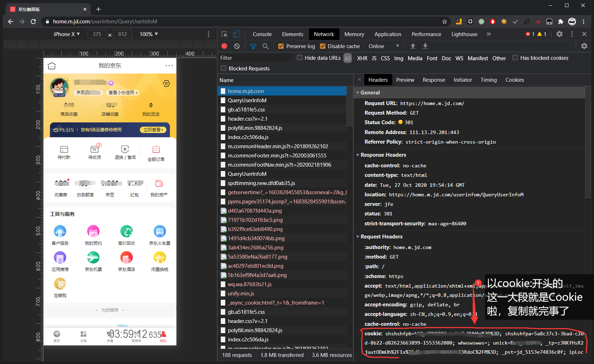Click the 查看小白信用 link
Screen dimensions: 594x364
tap(123, 93)
